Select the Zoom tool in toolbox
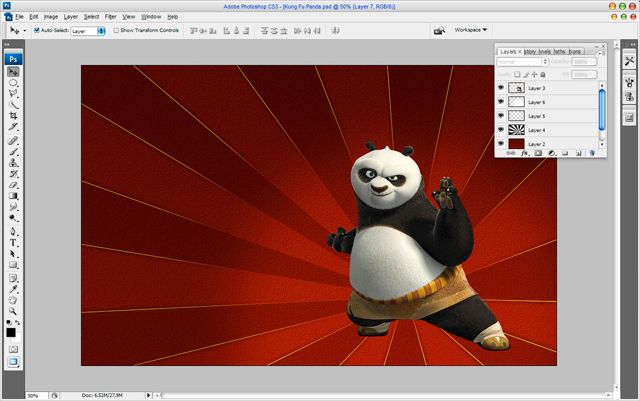Viewport: 640px width, 401px height. (x=13, y=312)
